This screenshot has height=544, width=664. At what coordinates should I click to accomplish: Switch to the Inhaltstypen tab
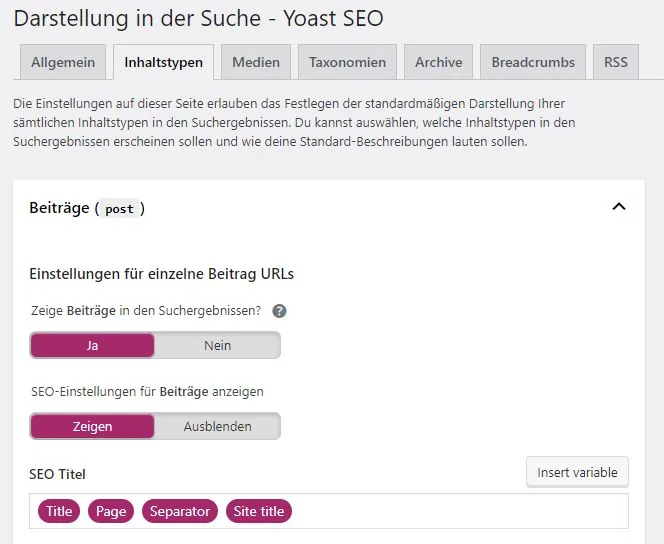point(163,62)
